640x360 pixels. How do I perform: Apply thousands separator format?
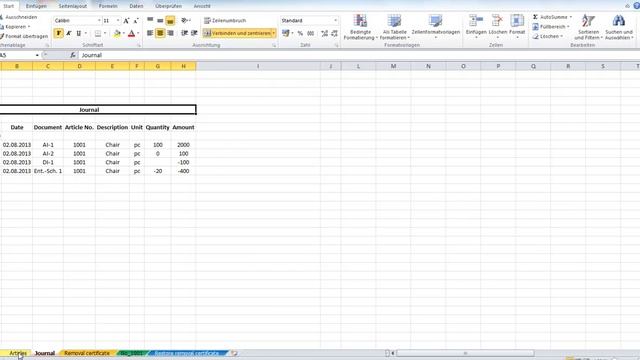[x=311, y=33]
